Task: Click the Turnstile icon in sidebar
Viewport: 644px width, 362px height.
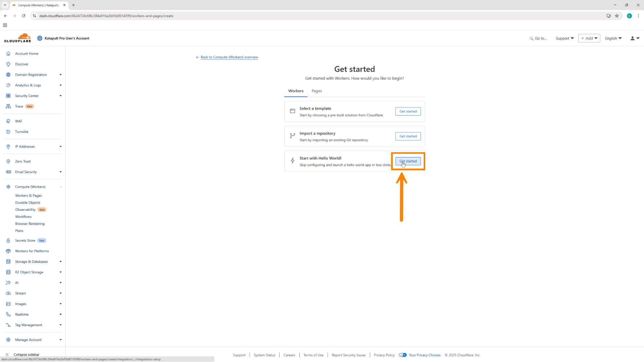Action: 8,132
